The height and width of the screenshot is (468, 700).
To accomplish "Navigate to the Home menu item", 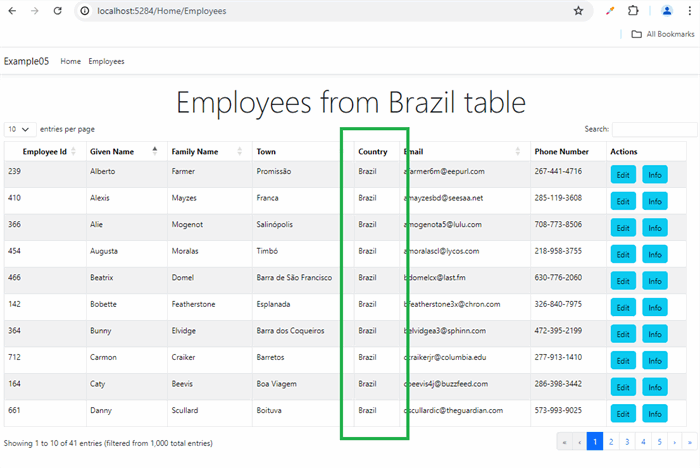I will click(71, 61).
